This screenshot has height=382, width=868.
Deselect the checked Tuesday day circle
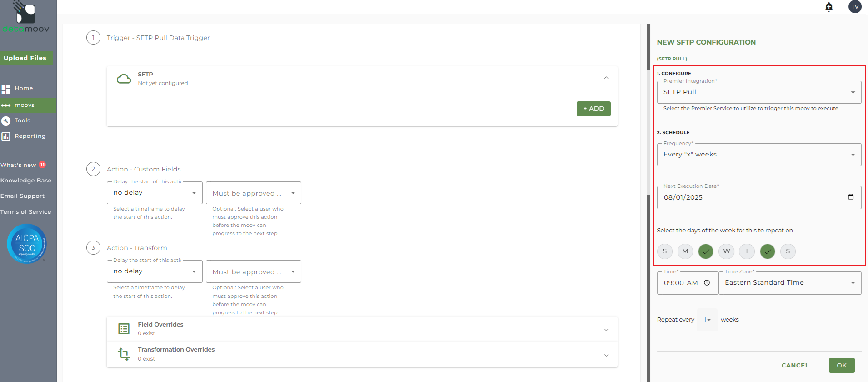tap(706, 251)
